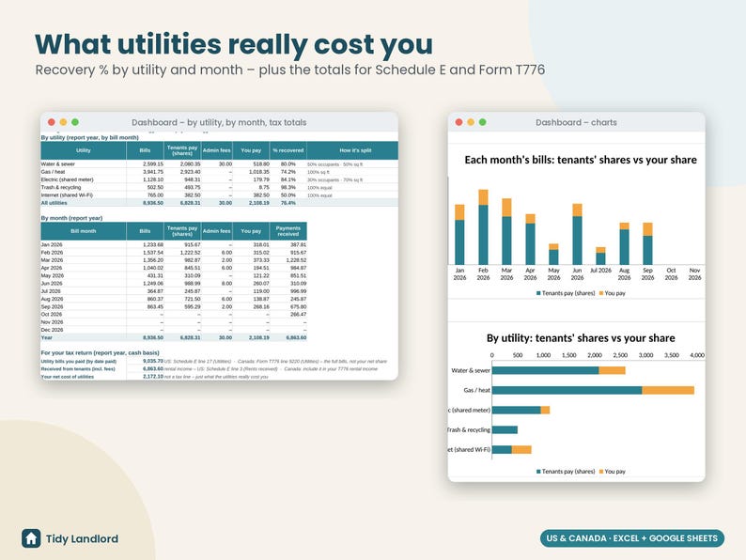Click the 'Jun 2026' row label in the by-month table
The image size is (746, 560).
(52, 284)
